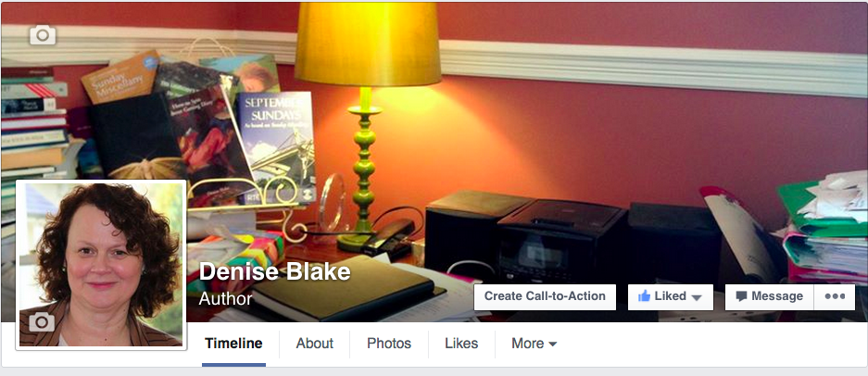Open the Photos tab
Image resolution: width=868 pixels, height=376 pixels.
click(389, 344)
